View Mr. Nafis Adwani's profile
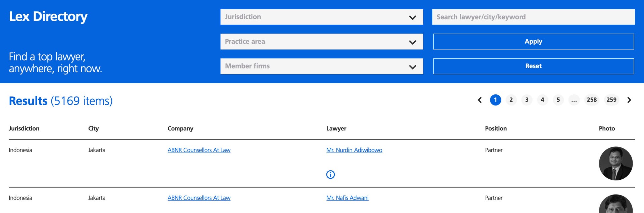The width and height of the screenshot is (644, 213). click(x=347, y=198)
